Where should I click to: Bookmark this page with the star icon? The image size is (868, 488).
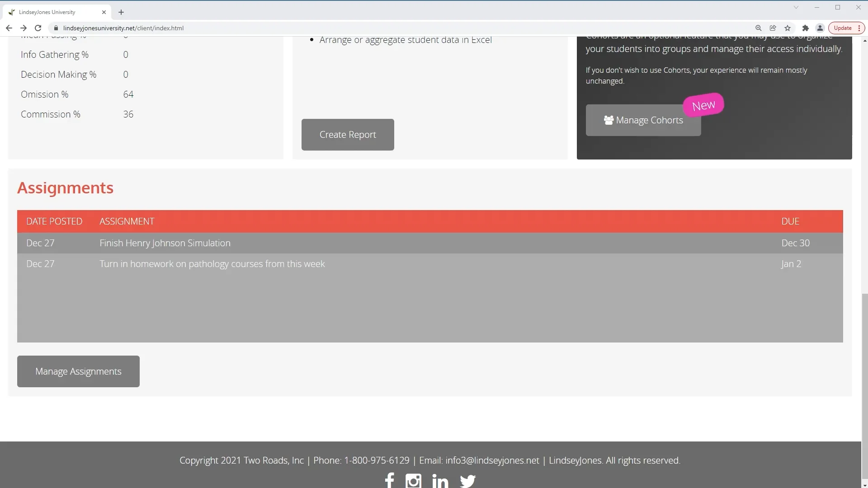[x=788, y=28]
